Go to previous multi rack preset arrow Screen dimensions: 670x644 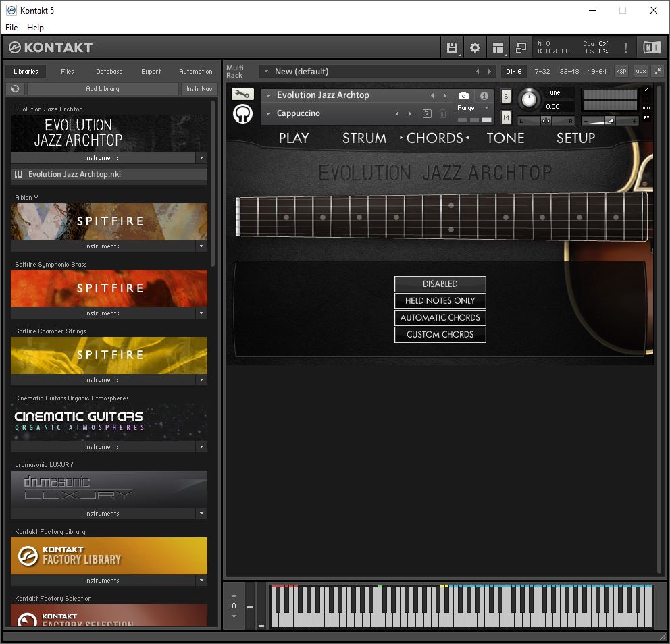click(478, 72)
